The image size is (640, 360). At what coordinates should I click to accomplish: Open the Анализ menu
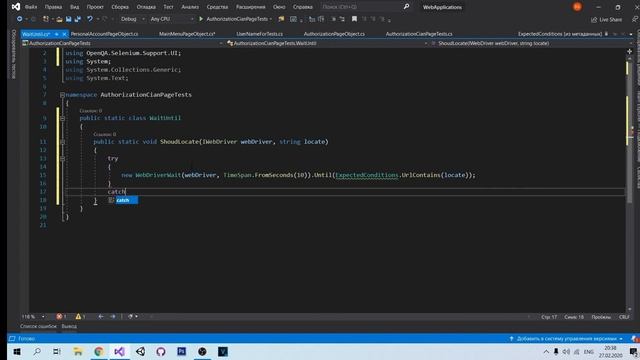tap(190, 7)
